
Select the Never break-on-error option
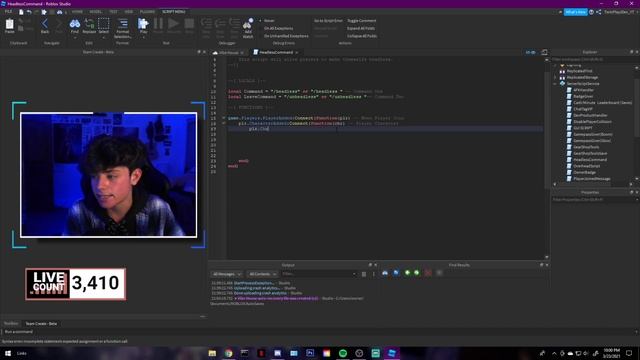(269, 20)
